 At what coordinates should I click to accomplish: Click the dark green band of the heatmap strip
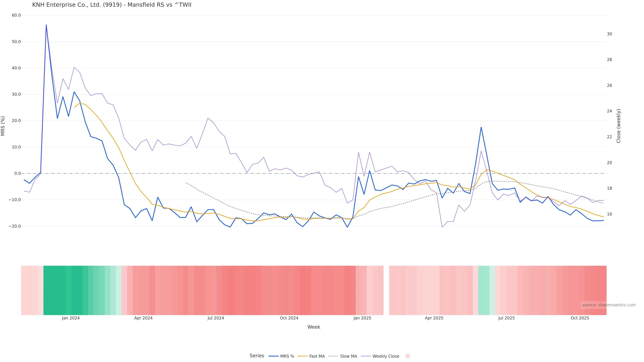(x=63, y=290)
